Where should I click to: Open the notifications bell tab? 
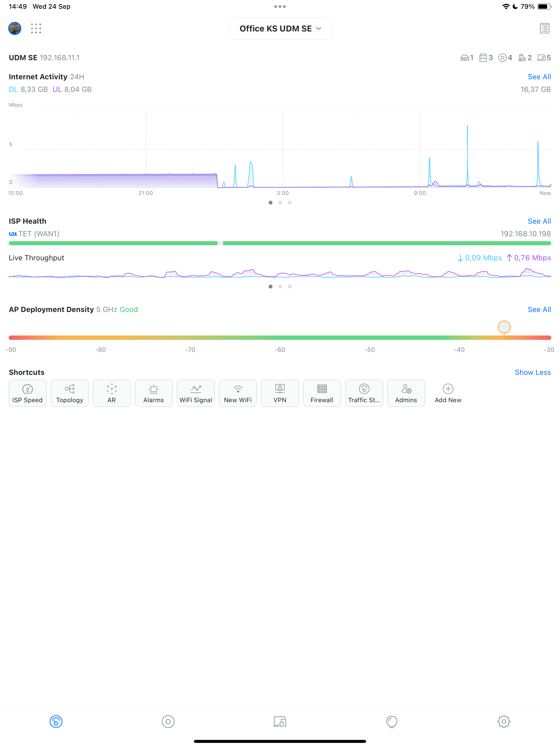point(392,722)
